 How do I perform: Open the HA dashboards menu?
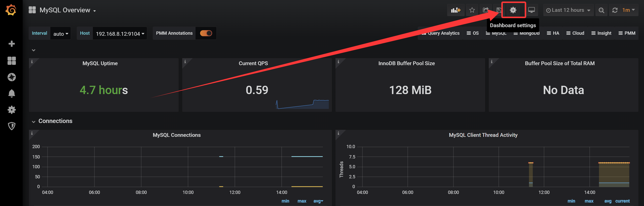click(553, 33)
